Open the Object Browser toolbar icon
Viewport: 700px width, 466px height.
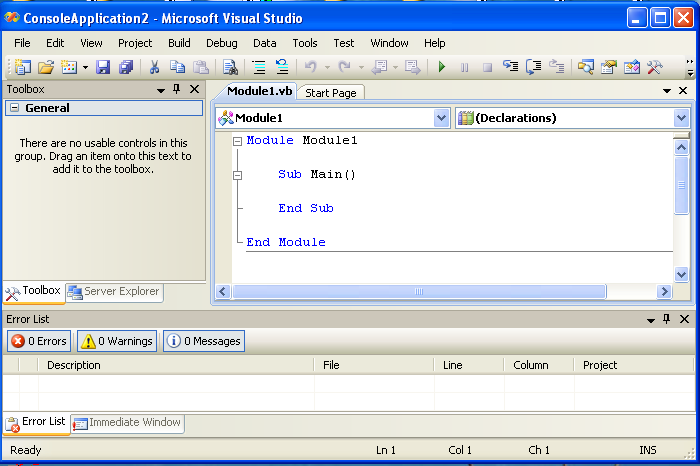click(632, 67)
